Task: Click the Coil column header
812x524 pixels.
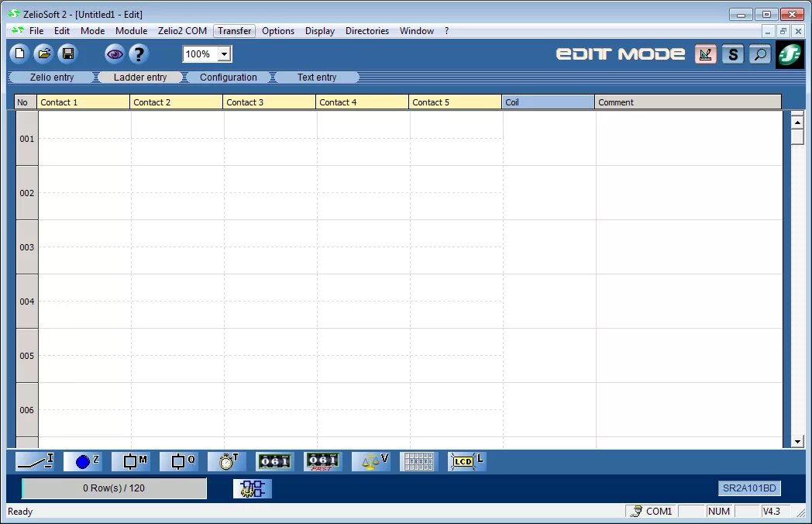Action: coord(548,102)
